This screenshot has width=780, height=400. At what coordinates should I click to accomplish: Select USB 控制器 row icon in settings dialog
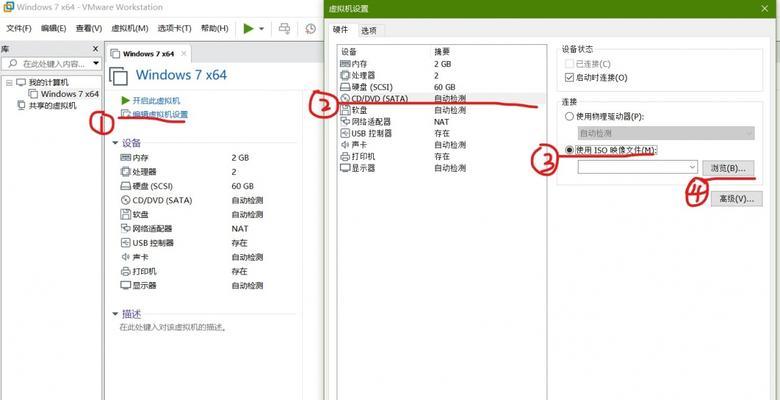[x=345, y=133]
